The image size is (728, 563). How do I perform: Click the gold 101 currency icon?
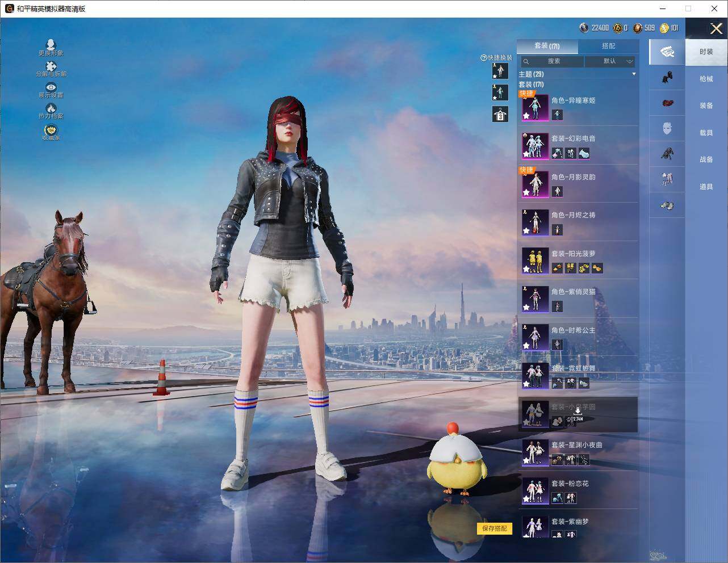click(x=664, y=28)
